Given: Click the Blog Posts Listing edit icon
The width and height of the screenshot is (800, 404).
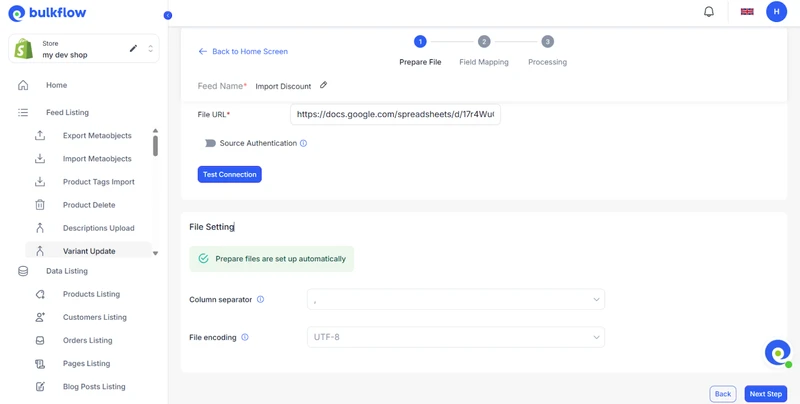Looking at the screenshot, I should (40, 387).
